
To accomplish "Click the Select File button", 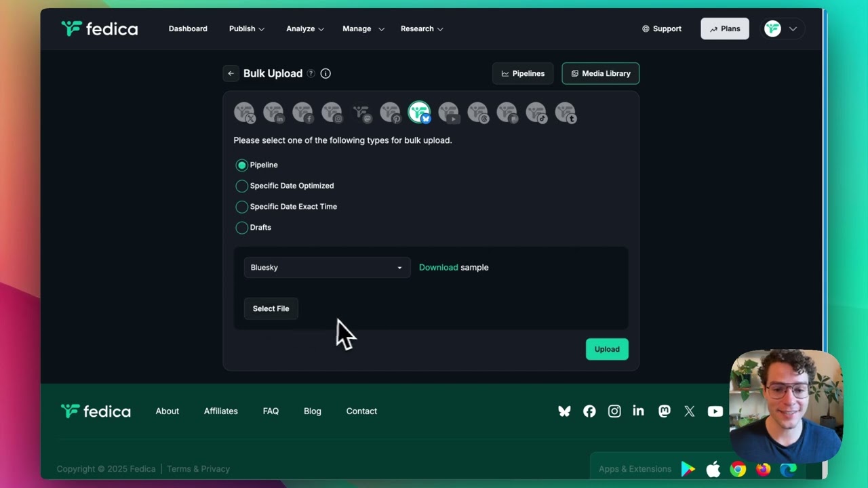I will click(x=271, y=308).
